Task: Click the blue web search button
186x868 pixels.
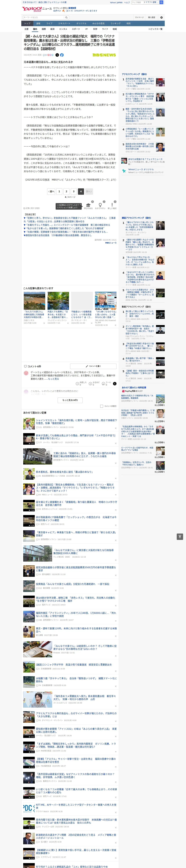Action: (161, 2)
